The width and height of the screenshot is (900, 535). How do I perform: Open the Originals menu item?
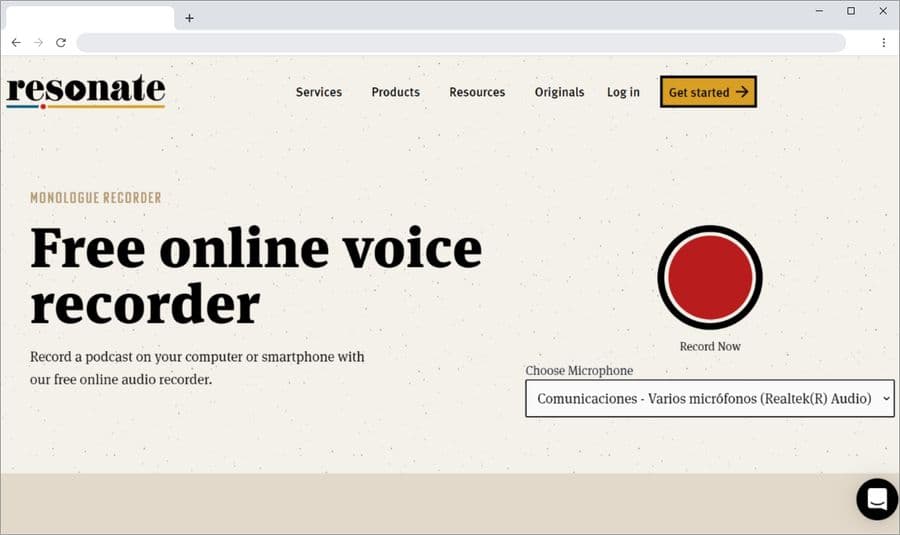pos(559,92)
